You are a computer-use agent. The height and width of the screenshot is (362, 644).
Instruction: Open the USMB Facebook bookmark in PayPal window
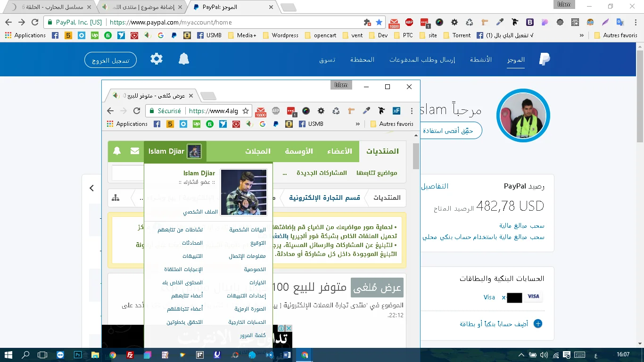tap(209, 35)
